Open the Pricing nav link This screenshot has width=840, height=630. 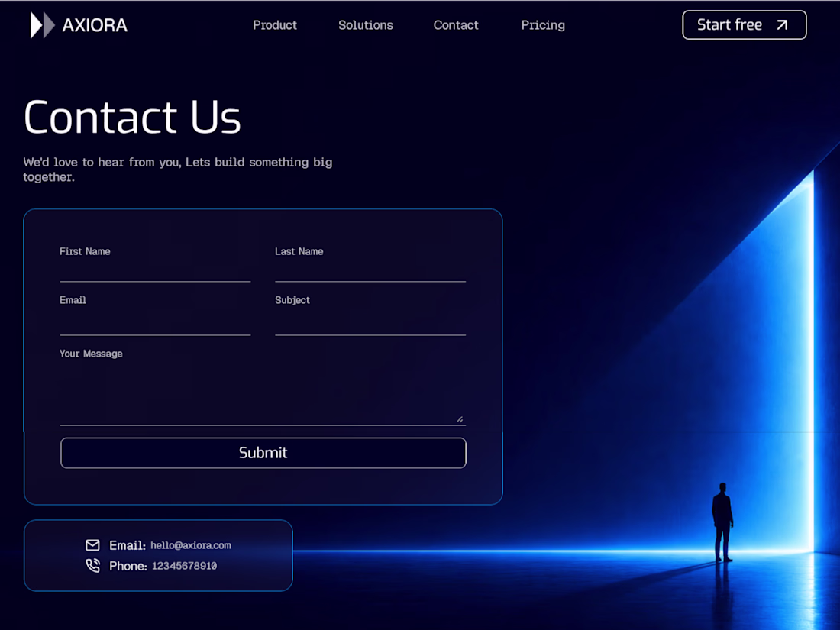pyautogui.click(x=543, y=25)
